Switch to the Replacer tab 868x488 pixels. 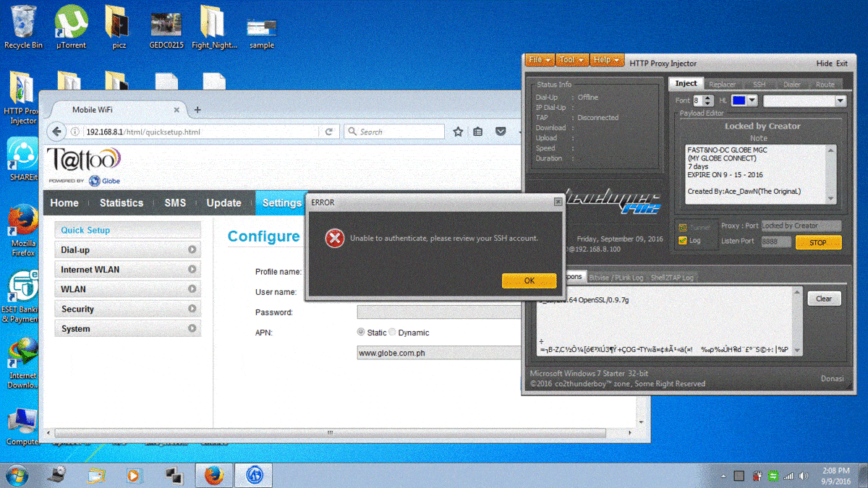click(x=721, y=84)
